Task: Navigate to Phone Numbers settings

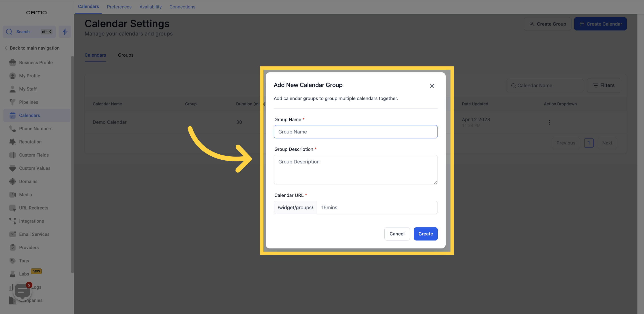Action: click(x=36, y=128)
